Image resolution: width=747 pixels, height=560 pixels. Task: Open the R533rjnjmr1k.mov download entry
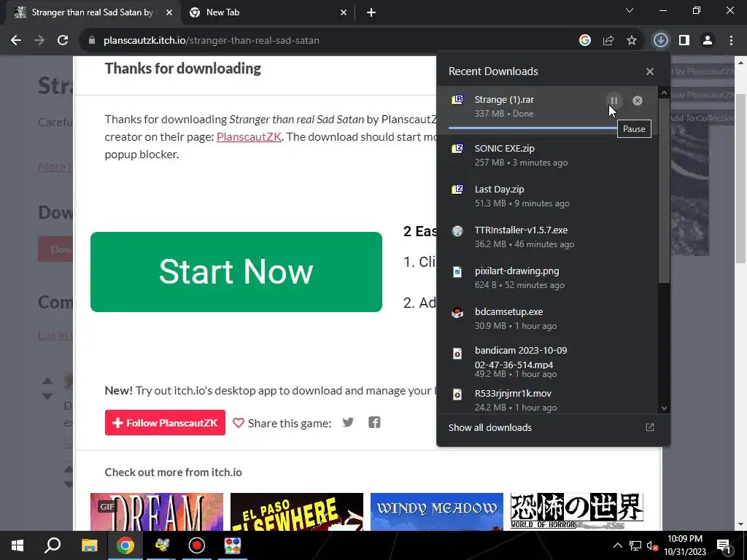click(547, 400)
